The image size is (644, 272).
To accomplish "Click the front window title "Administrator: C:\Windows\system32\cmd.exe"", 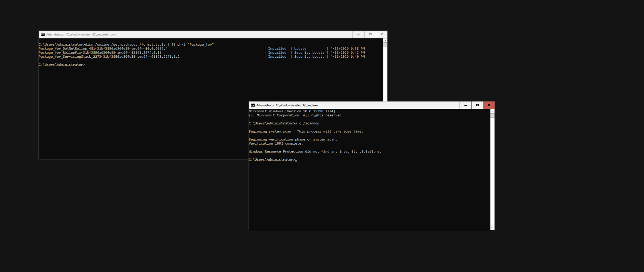I will coord(287,105).
